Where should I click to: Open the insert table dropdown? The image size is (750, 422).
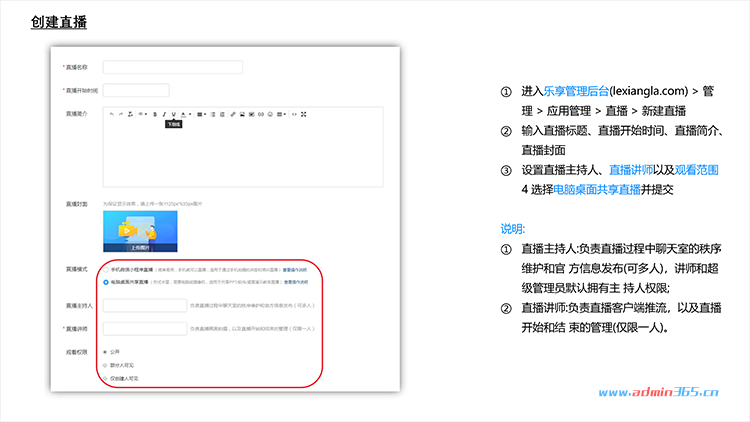(x=281, y=114)
